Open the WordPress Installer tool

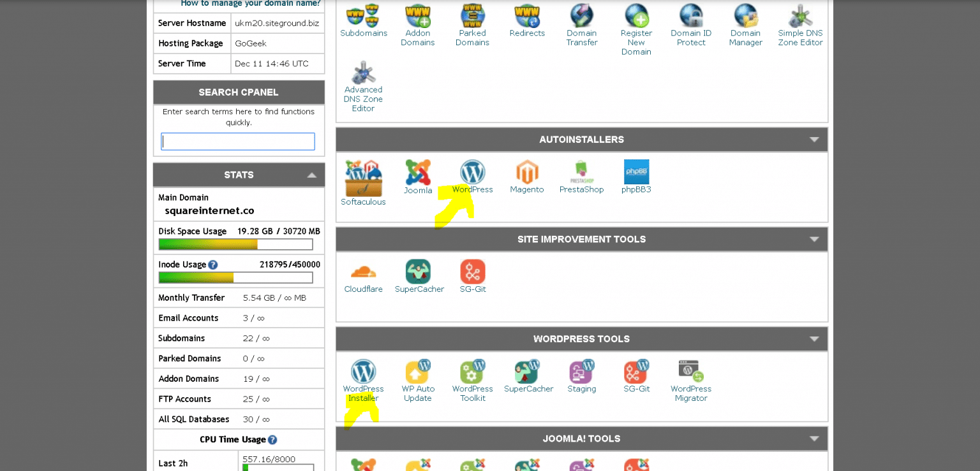(x=363, y=381)
